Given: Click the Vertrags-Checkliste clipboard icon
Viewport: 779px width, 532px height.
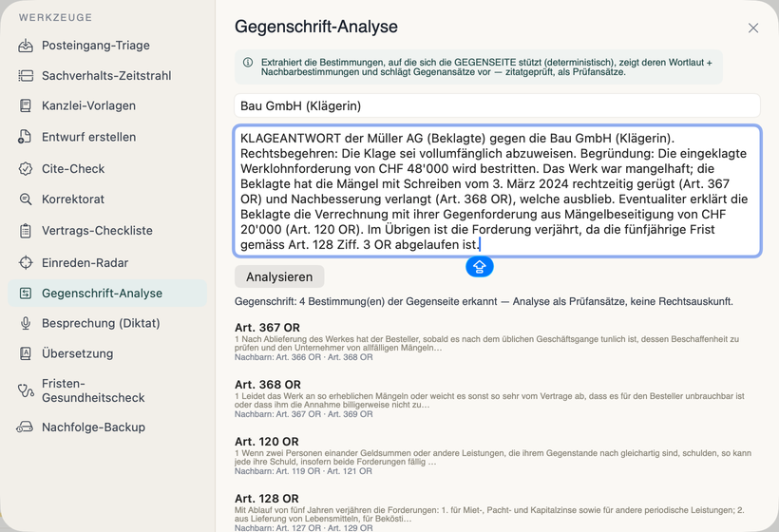Looking at the screenshot, I should coord(26,231).
